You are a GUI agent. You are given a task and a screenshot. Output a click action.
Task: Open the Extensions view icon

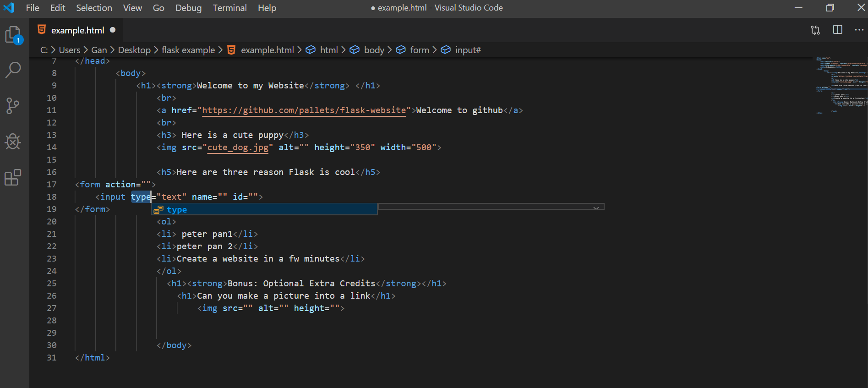13,177
